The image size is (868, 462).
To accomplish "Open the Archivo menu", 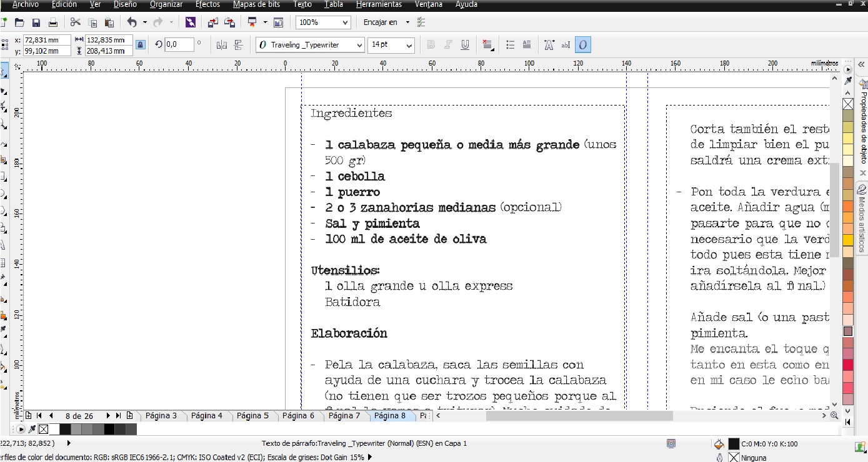I will point(25,4).
